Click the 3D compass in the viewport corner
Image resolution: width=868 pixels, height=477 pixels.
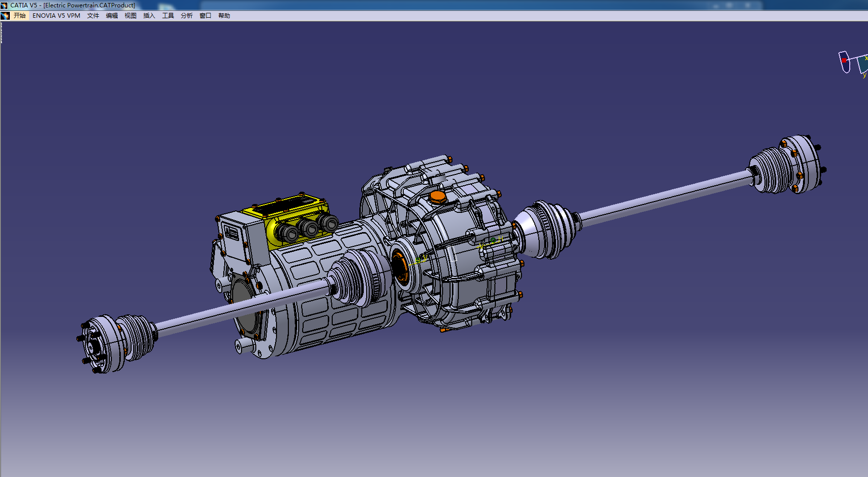853,63
